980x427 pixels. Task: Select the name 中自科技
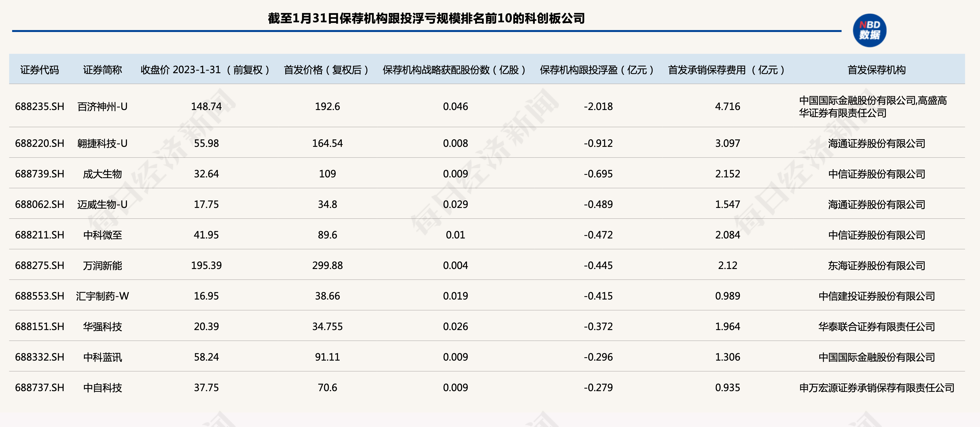coord(102,388)
